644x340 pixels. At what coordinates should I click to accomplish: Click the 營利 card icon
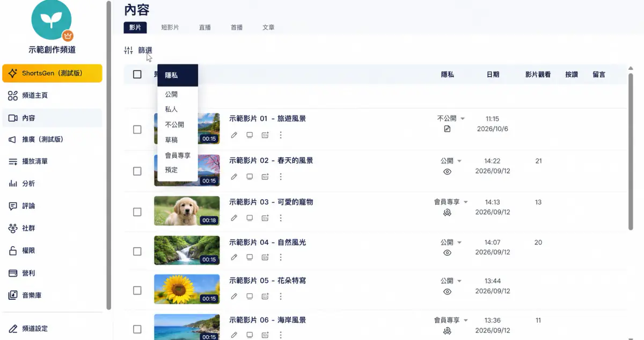pos(13,273)
